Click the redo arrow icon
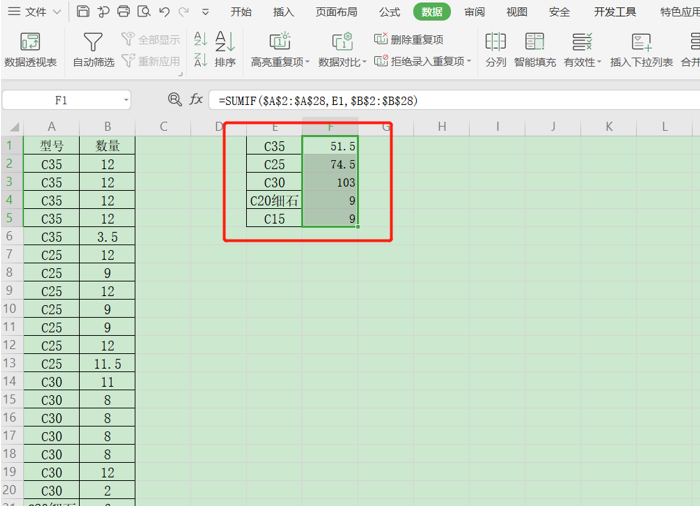 pyautogui.click(x=183, y=12)
